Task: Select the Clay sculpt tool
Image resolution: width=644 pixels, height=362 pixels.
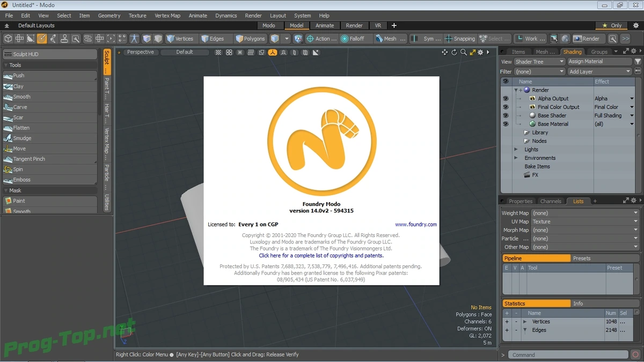Action: (x=49, y=86)
